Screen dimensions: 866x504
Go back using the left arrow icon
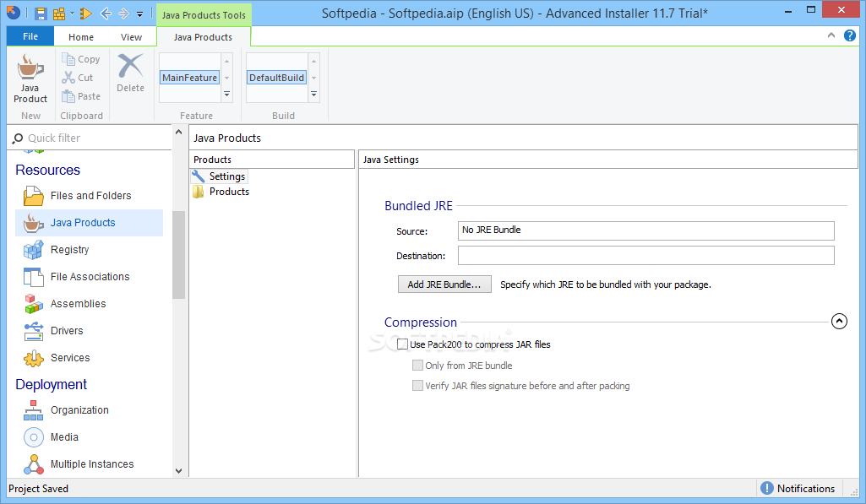tap(106, 14)
